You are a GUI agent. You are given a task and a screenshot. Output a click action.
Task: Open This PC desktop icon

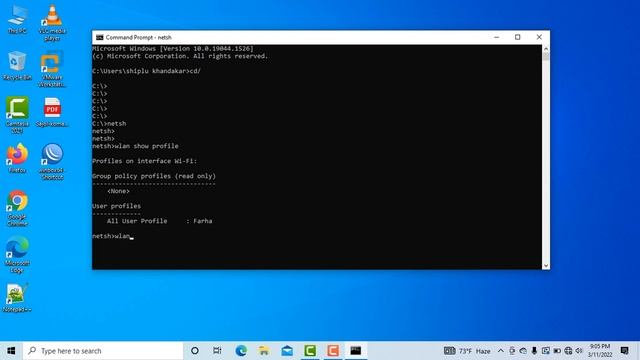18,20
